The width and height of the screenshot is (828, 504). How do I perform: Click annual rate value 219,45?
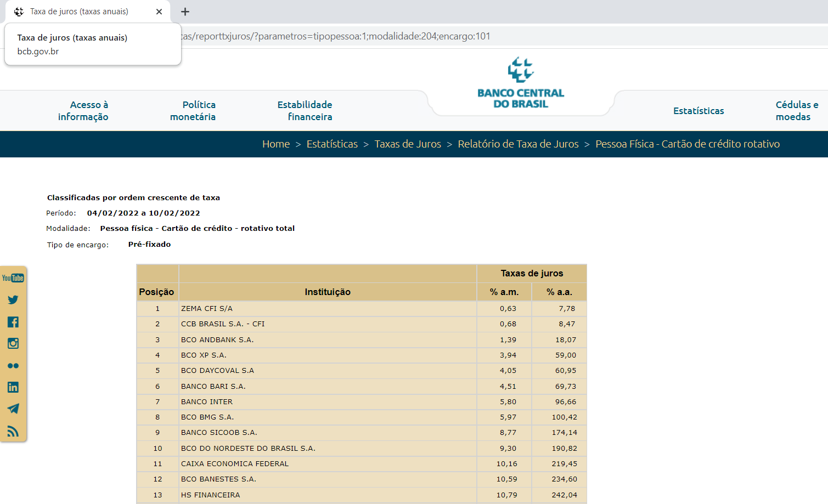click(x=564, y=464)
